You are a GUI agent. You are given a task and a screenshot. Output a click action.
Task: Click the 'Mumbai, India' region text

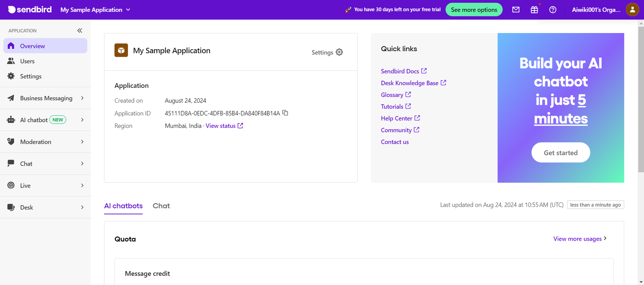(183, 126)
